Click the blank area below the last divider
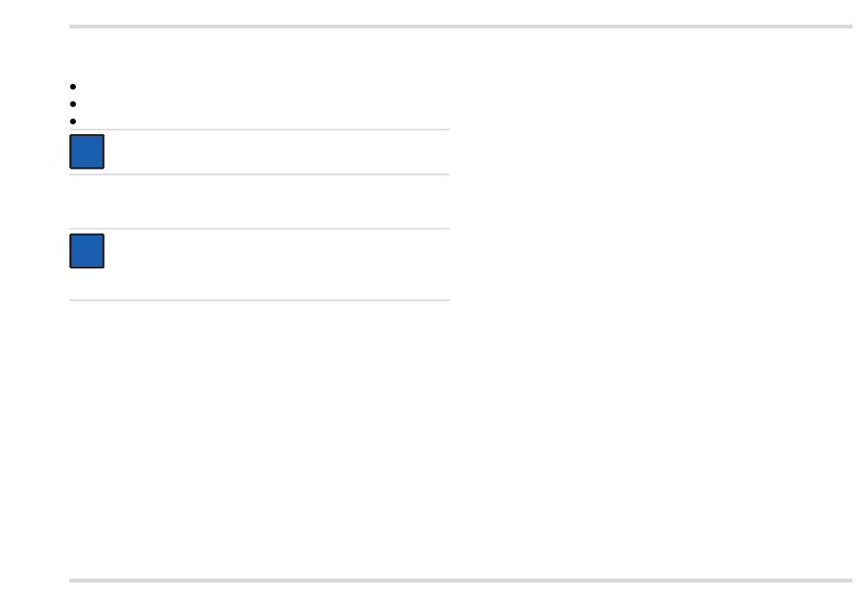The height and width of the screenshot is (598, 868). pyautogui.click(x=259, y=439)
